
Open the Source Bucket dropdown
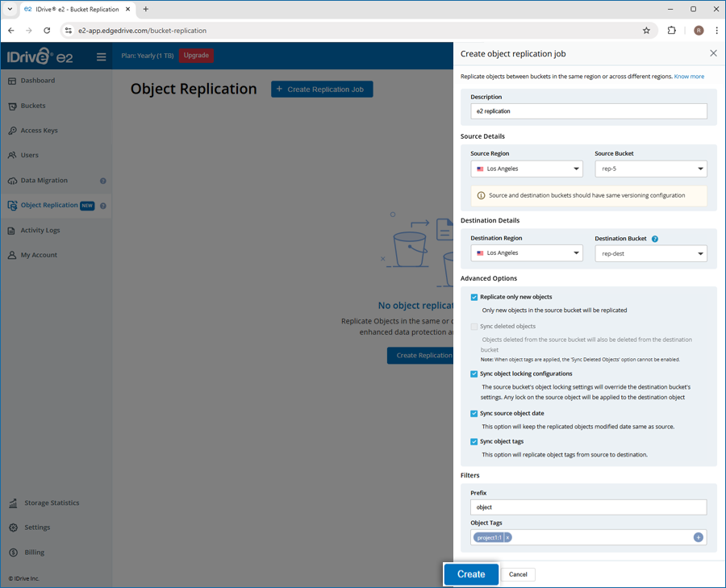pyautogui.click(x=650, y=169)
